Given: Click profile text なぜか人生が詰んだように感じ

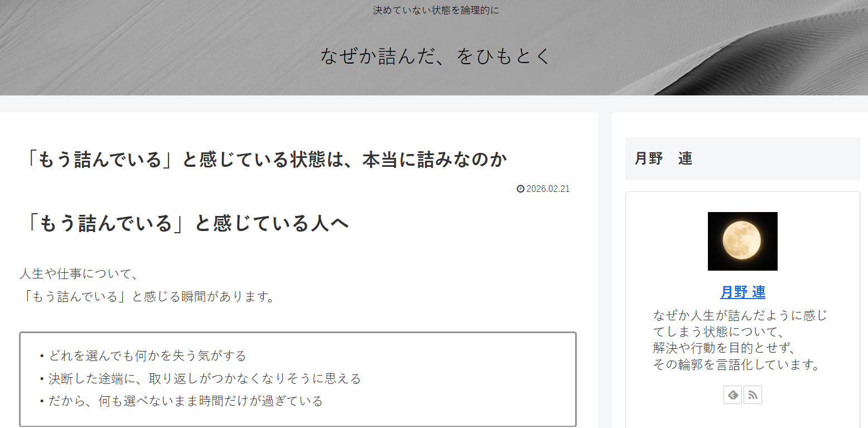Looking at the screenshot, I should coord(740,315).
